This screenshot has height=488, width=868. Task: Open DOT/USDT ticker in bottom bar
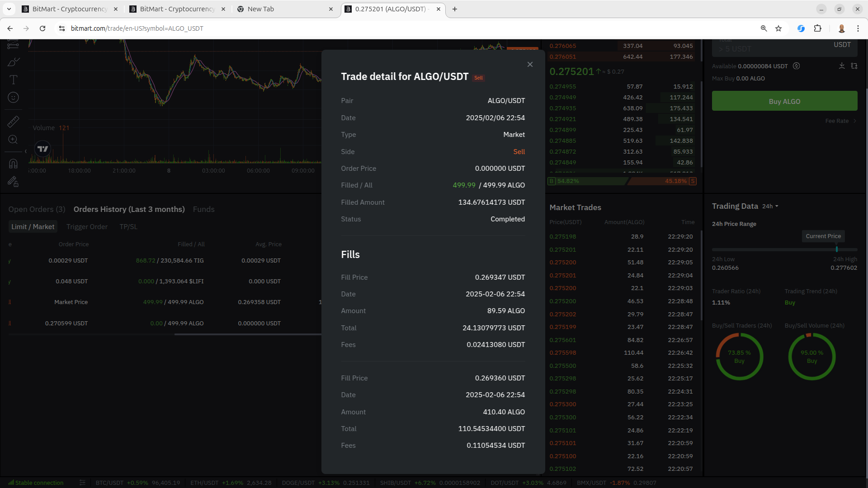528,483
